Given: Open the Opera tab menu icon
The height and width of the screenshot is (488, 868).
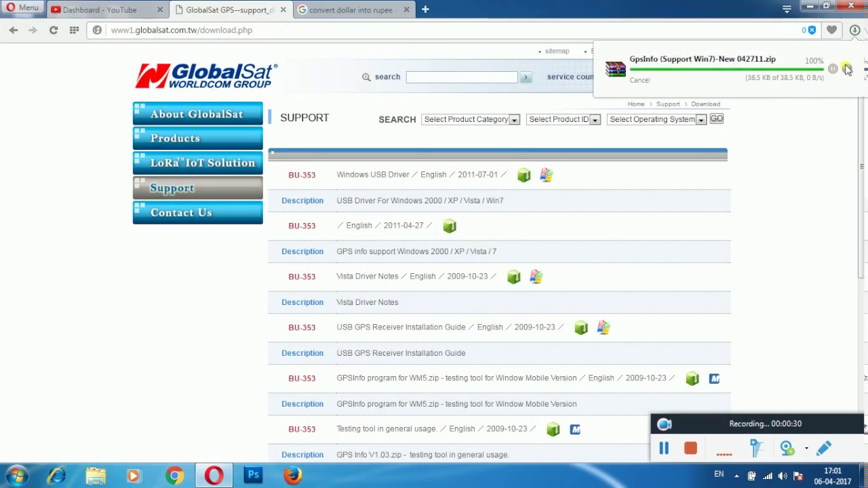Looking at the screenshot, I should [x=787, y=9].
